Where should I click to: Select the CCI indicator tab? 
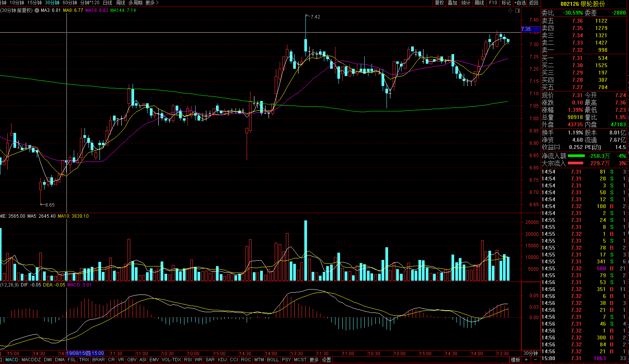(x=234, y=360)
